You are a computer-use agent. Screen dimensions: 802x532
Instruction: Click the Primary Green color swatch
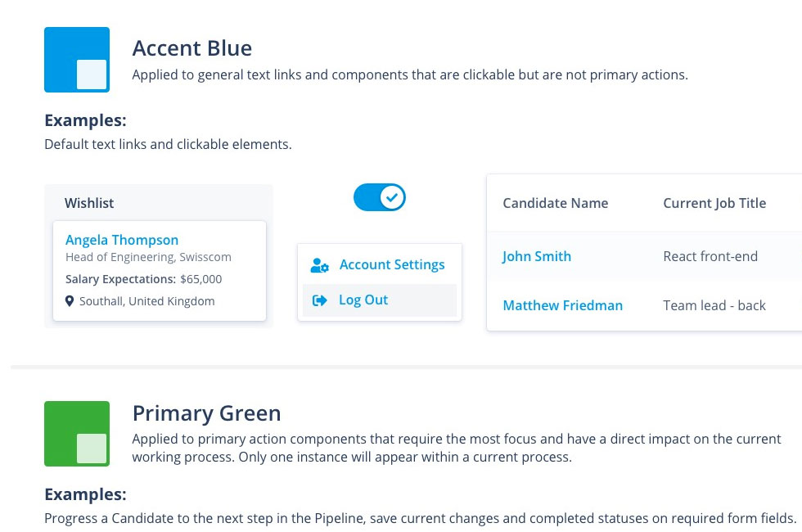77,434
